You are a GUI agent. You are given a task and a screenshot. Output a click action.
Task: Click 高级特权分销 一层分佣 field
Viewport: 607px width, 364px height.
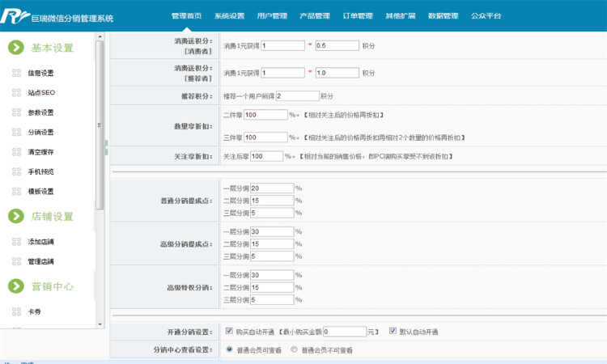[x=272, y=275]
